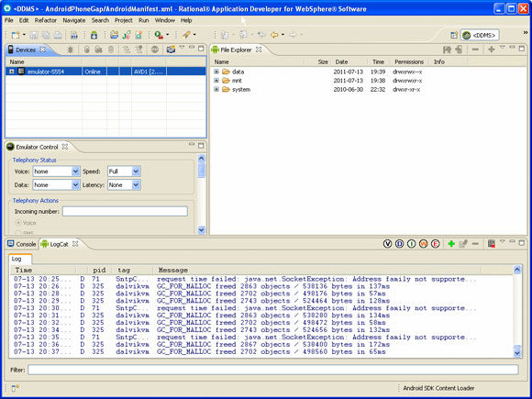Expand the system folder
Image resolution: width=532 pixels, height=399 pixels.
(x=216, y=89)
